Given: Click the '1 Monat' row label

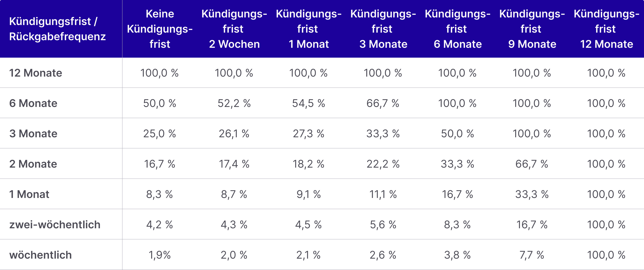Looking at the screenshot, I should (29, 194).
